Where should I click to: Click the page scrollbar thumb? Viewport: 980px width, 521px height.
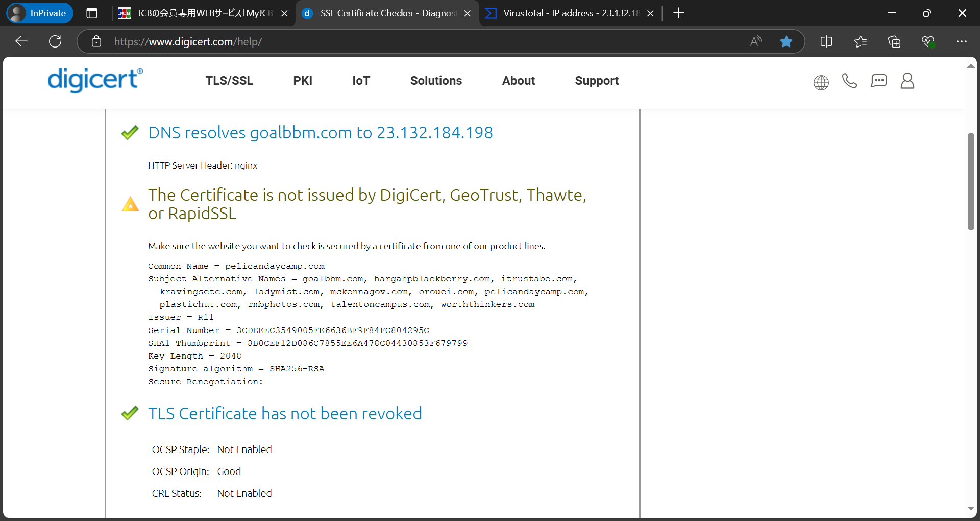(971, 181)
